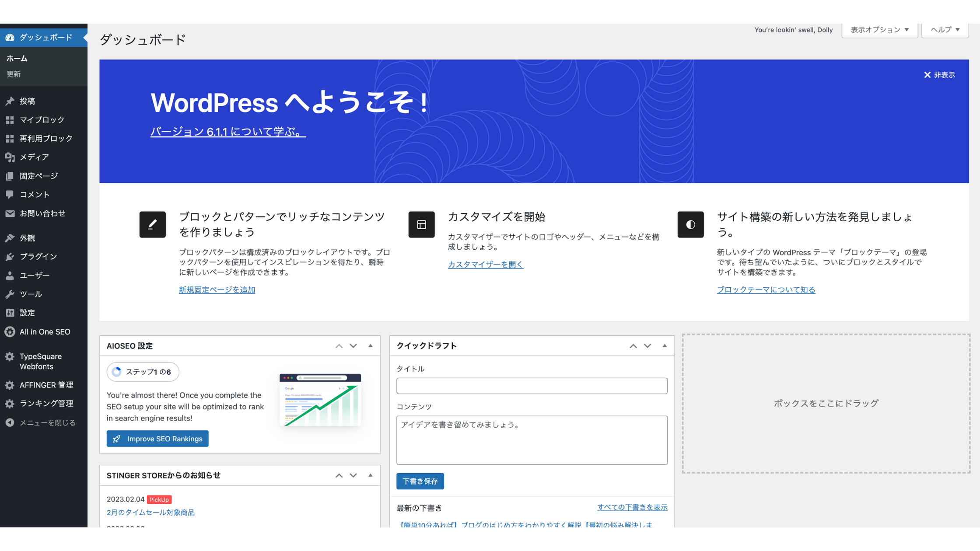Screen dimensions: 980x551
Task: Click バージョン 6.1.1 について学ぶ link
Action: [228, 132]
